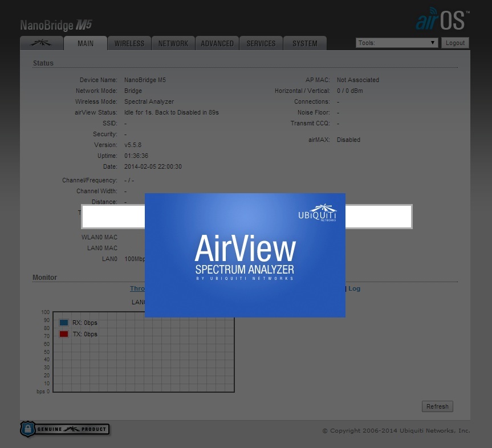
Task: Open the Log link in Monitor
Action: [x=354, y=288]
